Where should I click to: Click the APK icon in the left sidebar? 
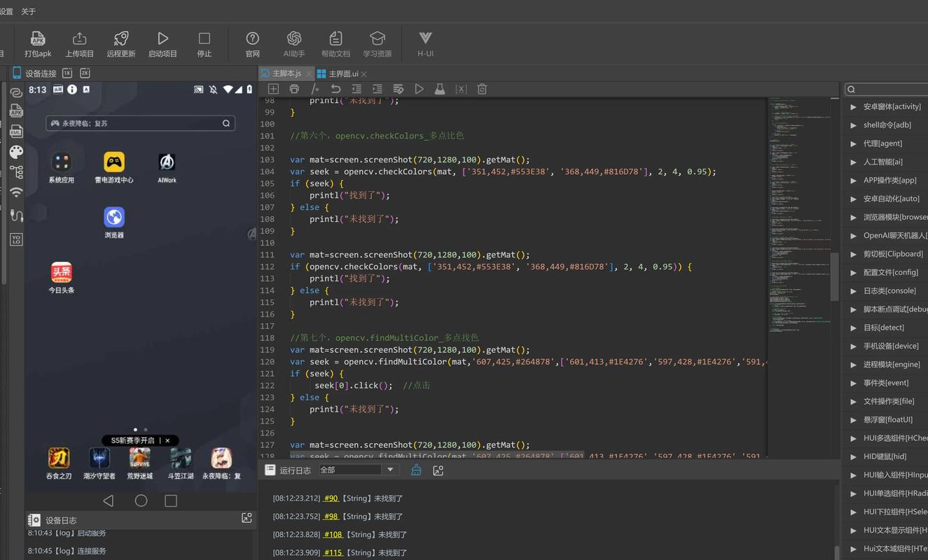coord(15,111)
